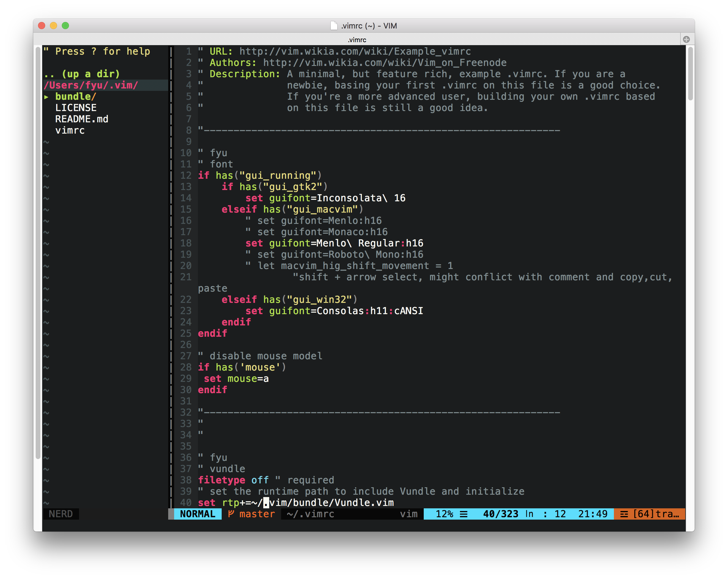Viewport: 728px width, 579px height.
Task: Expand the bundle/ folder arrow
Action: 47,97
